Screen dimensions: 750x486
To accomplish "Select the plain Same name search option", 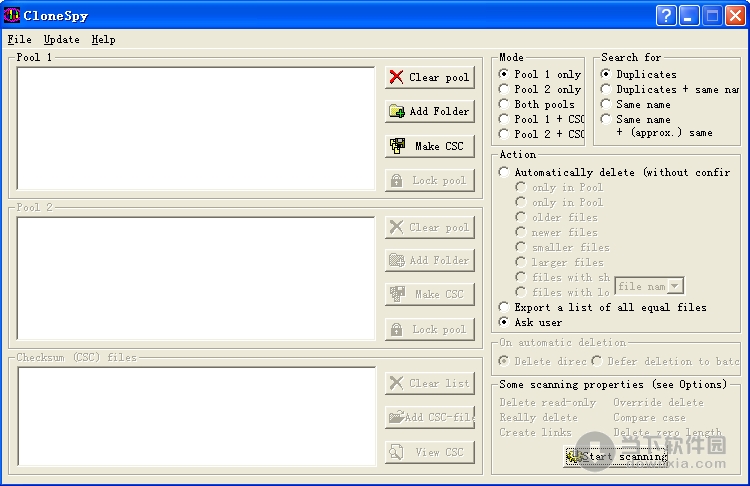I will click(x=636, y=104).
